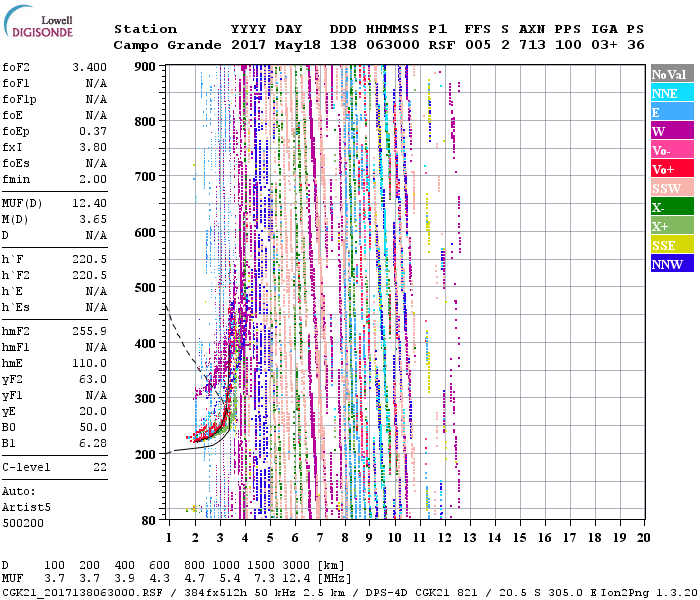Click the foF1 N/A value
Image resolution: width=700 pixels, height=600 pixels.
coord(96,83)
